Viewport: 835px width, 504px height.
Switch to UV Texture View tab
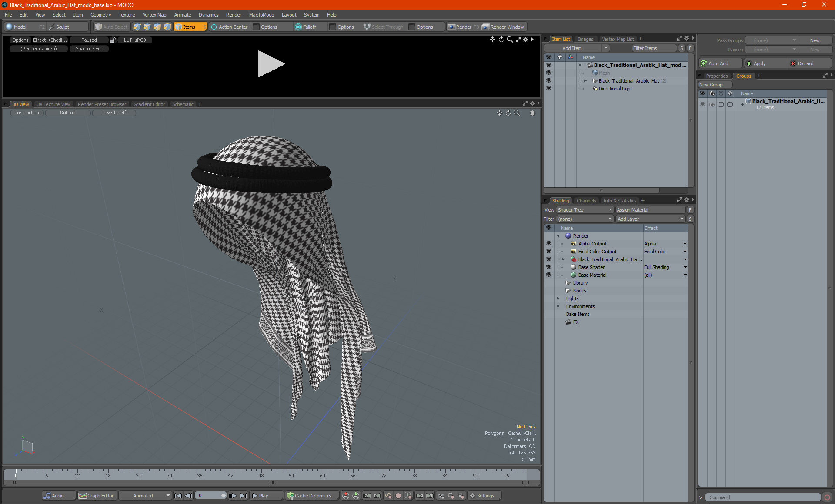(x=53, y=104)
